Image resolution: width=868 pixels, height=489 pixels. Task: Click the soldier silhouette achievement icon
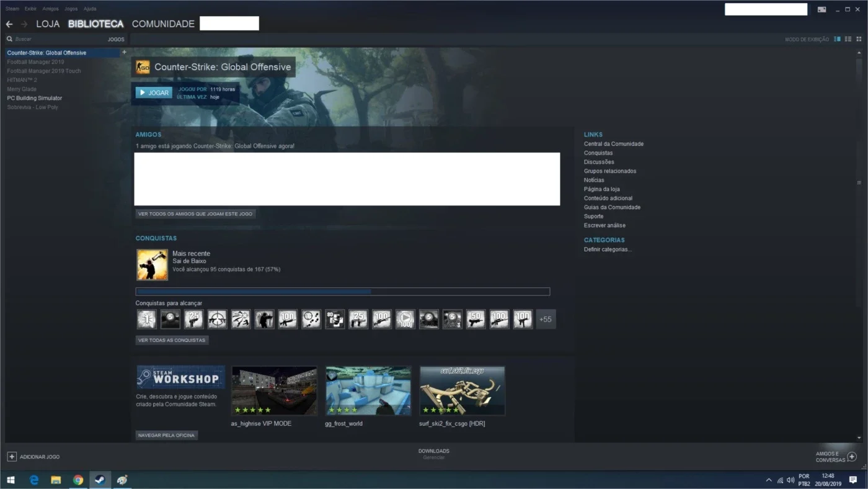[264, 319]
